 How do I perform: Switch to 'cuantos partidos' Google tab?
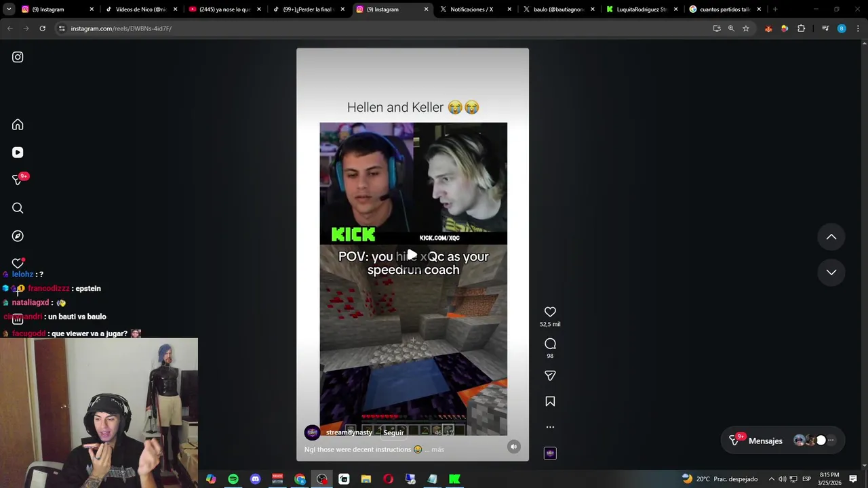(724, 9)
